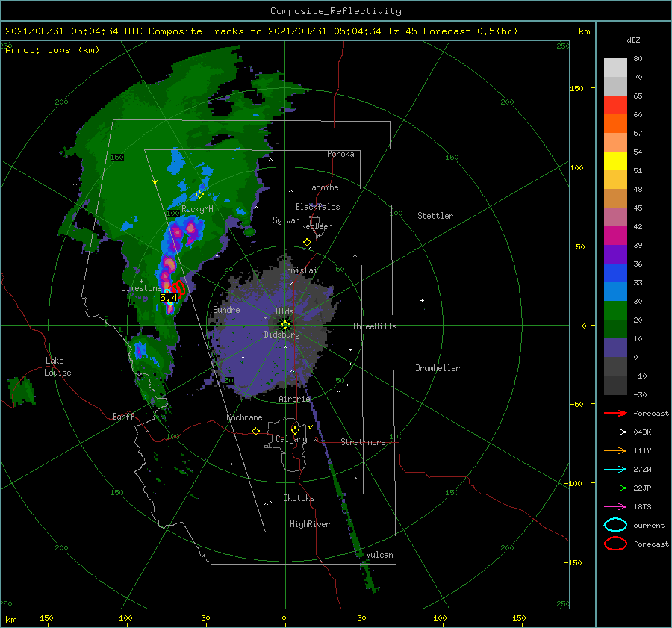The height and width of the screenshot is (628, 672).
Task: Click the yellow radar site marker at Olds
Action: 285,325
